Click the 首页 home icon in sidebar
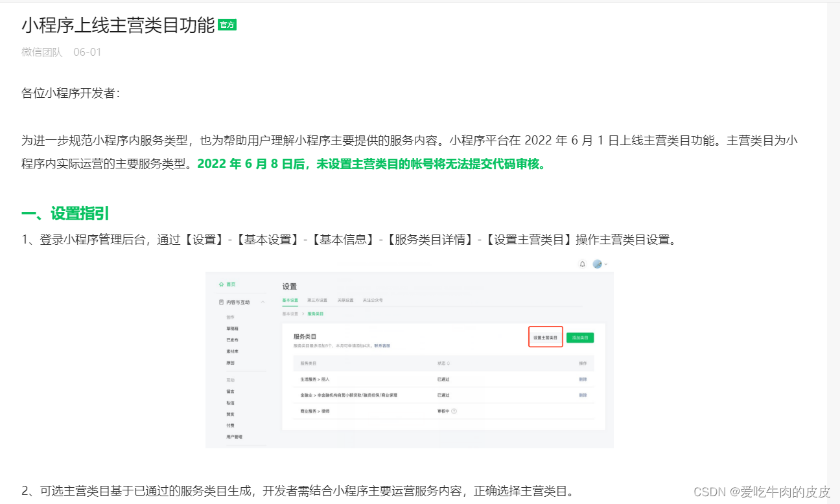840x504 pixels. [221, 284]
